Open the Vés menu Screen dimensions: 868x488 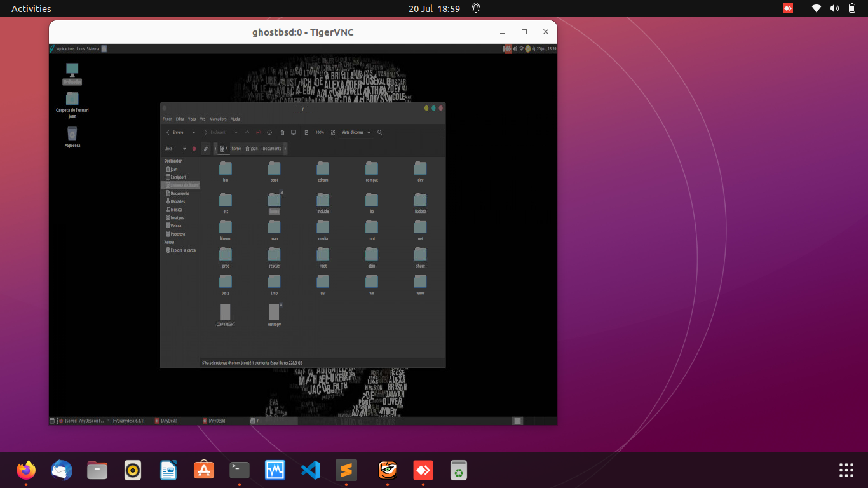tap(203, 119)
